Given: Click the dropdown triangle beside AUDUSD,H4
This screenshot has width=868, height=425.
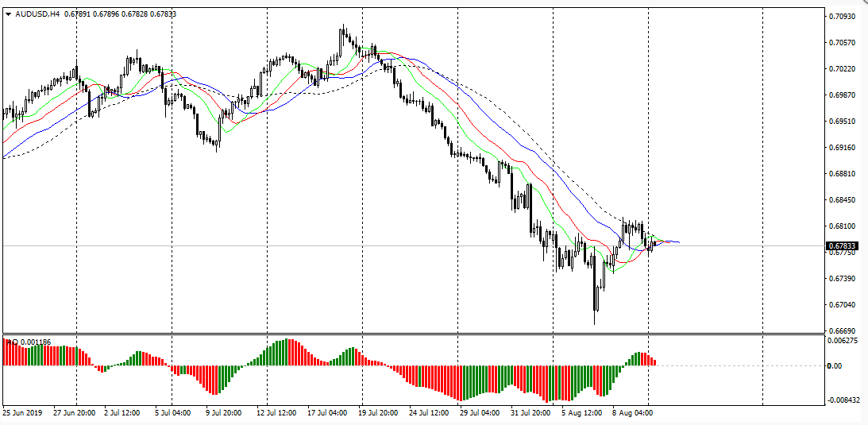Looking at the screenshot, I should click(x=9, y=14).
